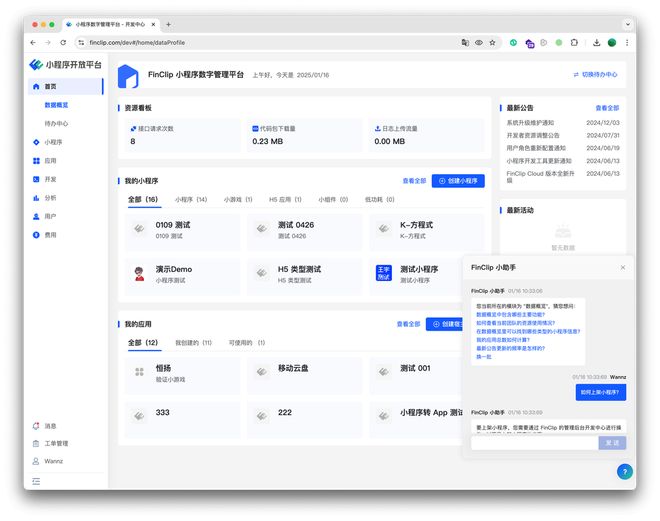Click the create app button in 我的应用
The image size is (660, 521).
coord(444,324)
